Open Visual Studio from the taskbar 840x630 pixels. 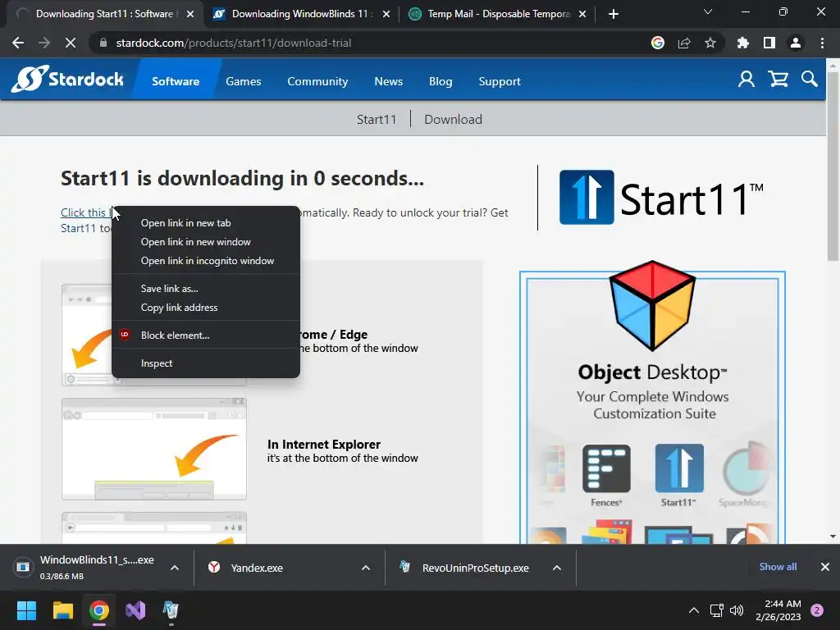point(135,610)
